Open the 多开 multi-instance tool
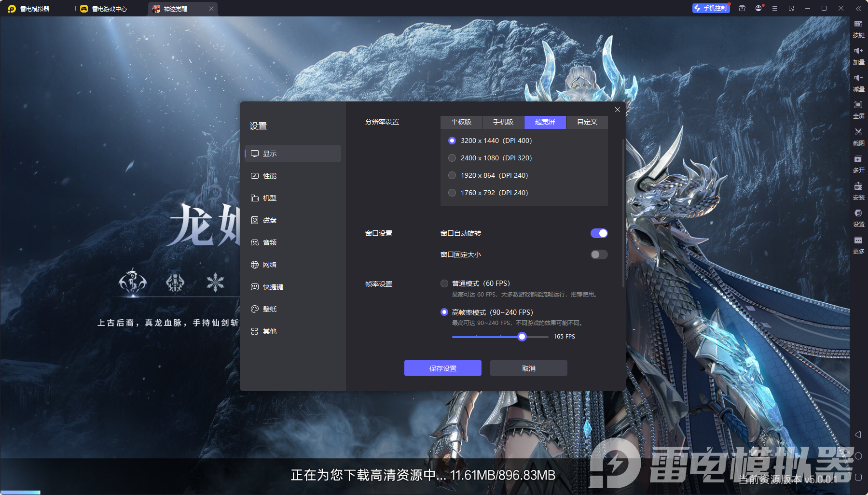868x495 pixels. pos(858,163)
